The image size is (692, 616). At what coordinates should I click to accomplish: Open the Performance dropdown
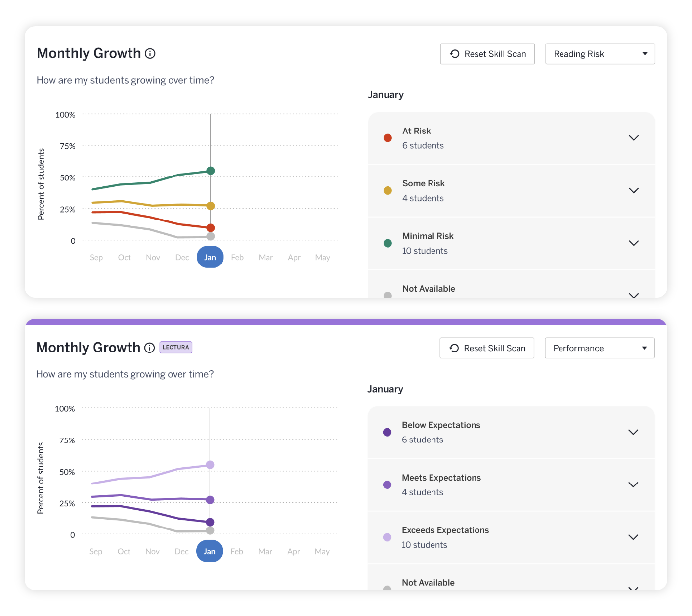(599, 348)
